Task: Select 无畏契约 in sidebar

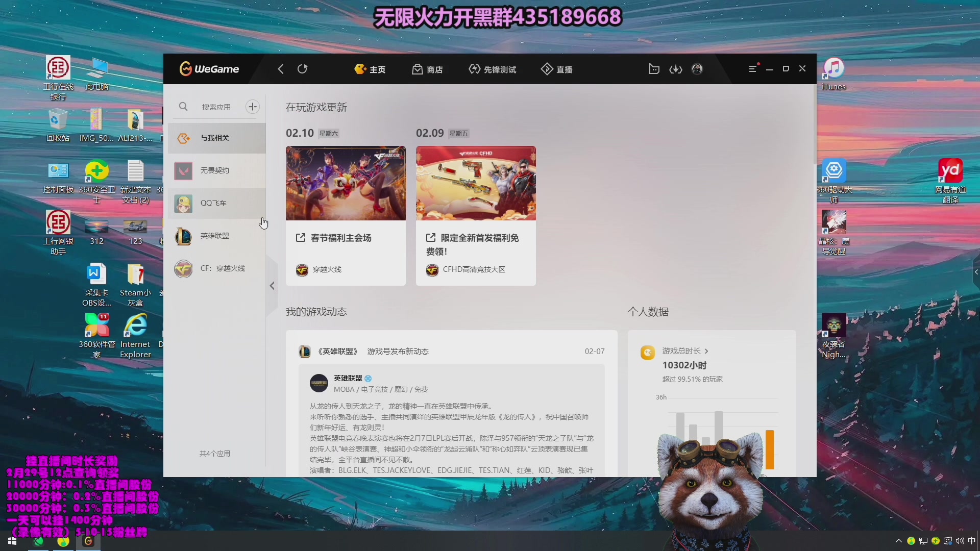Action: coord(217,170)
